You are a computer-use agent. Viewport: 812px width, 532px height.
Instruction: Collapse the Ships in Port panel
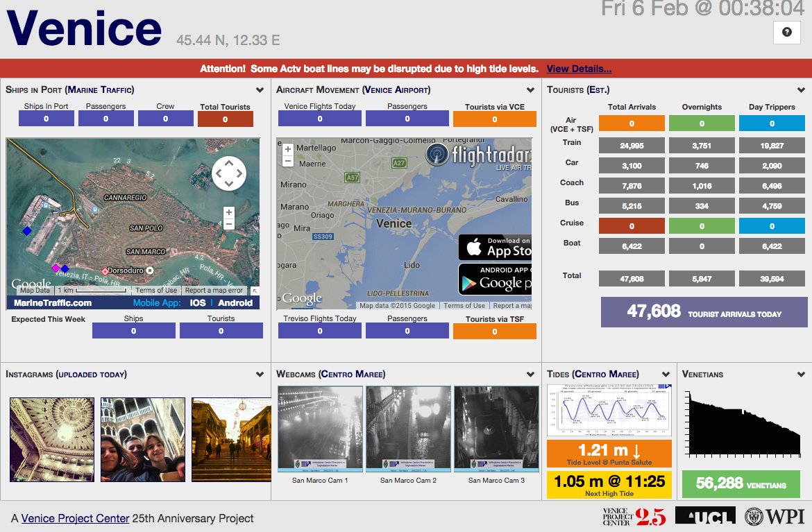pyautogui.click(x=260, y=90)
